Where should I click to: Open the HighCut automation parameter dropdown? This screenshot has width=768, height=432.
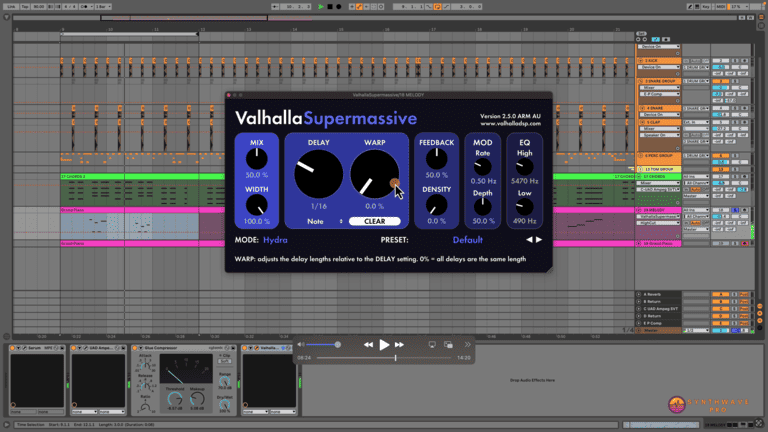pyautogui.click(x=660, y=223)
